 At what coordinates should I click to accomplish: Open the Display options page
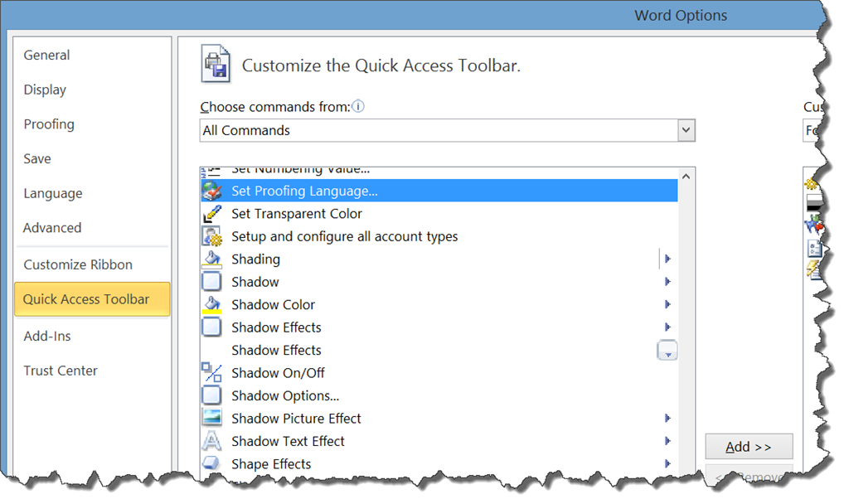(x=45, y=90)
